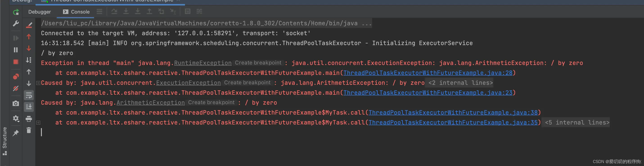Click the pencil icon with red underline
Image resolution: width=644 pixels, height=166 pixels.
pos(29,25)
